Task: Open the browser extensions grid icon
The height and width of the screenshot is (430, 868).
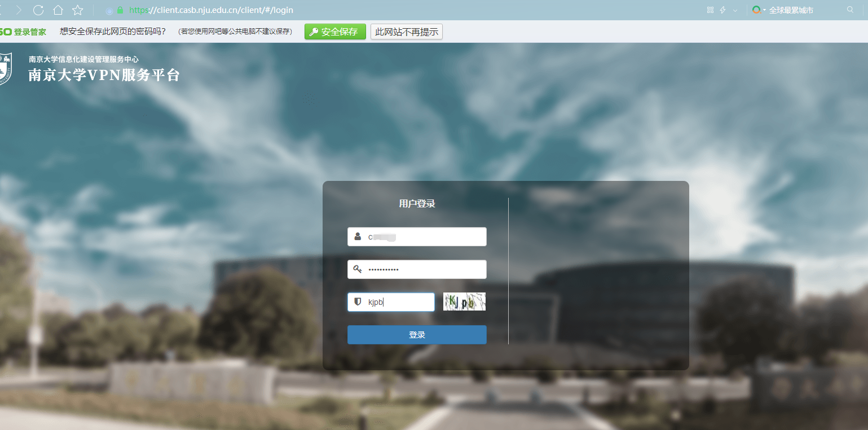Action: 710,10
